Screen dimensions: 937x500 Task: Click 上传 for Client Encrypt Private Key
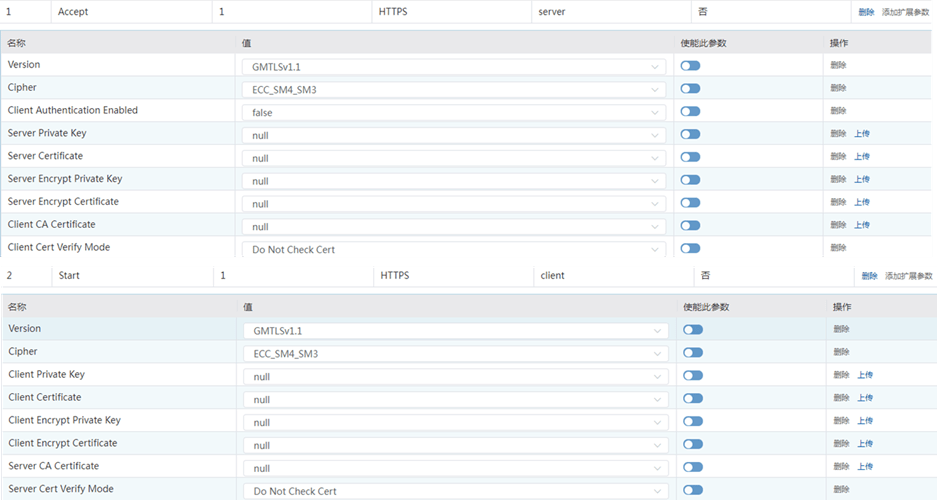click(865, 421)
